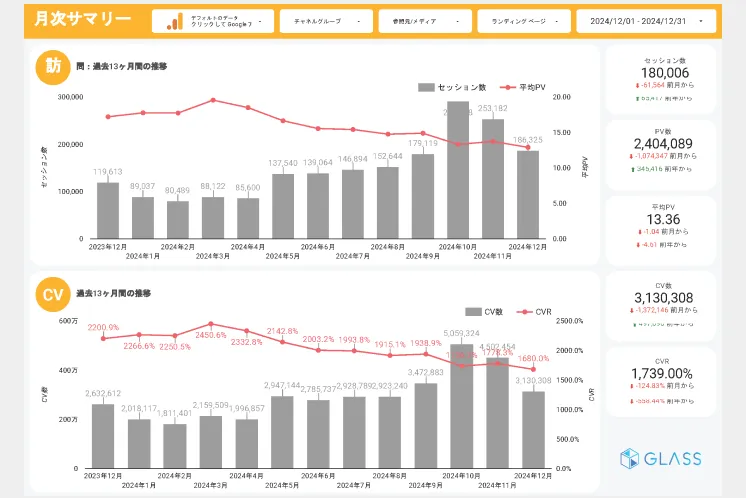Click the GLASS logo
The width and height of the screenshot is (746, 498).
coord(659,459)
